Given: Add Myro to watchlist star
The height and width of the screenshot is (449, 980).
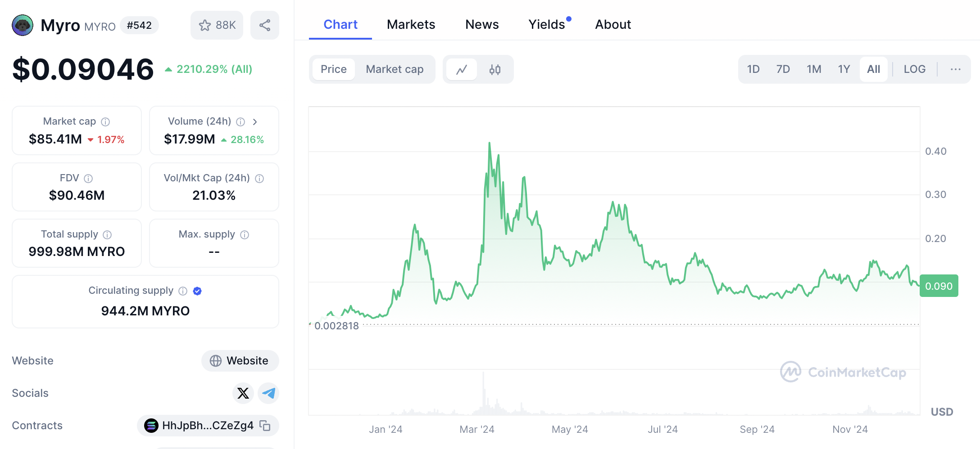Looking at the screenshot, I should (217, 25).
